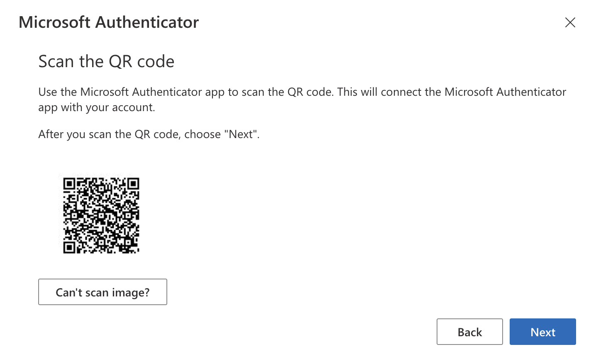Click "QR" in the "Scan the QR code" heading
This screenshot has width=596, height=364.
[120, 61]
